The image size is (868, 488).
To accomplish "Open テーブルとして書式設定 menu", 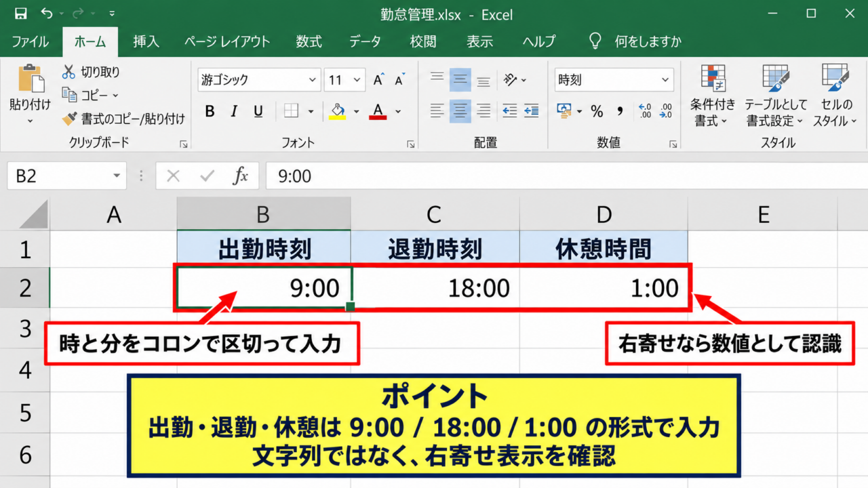I will click(776, 96).
